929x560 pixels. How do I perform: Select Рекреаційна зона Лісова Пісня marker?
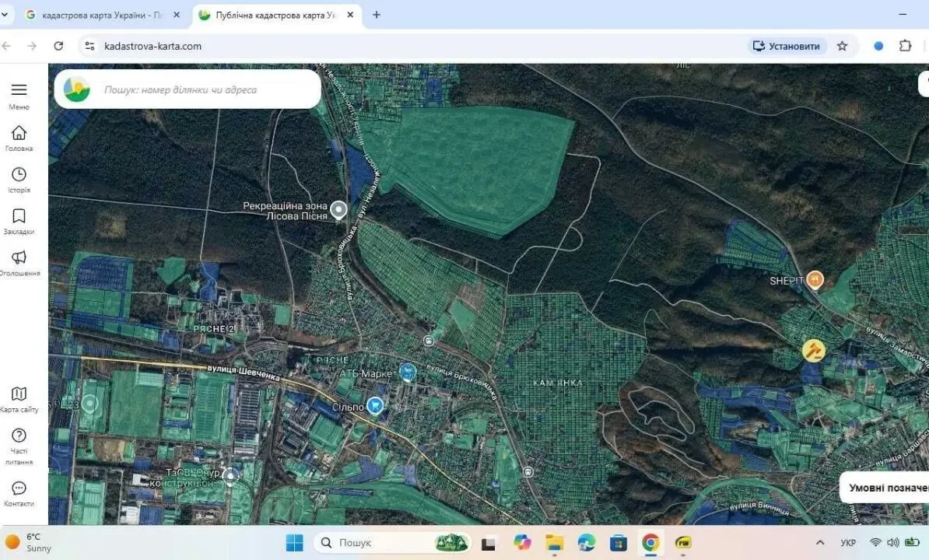[338, 209]
